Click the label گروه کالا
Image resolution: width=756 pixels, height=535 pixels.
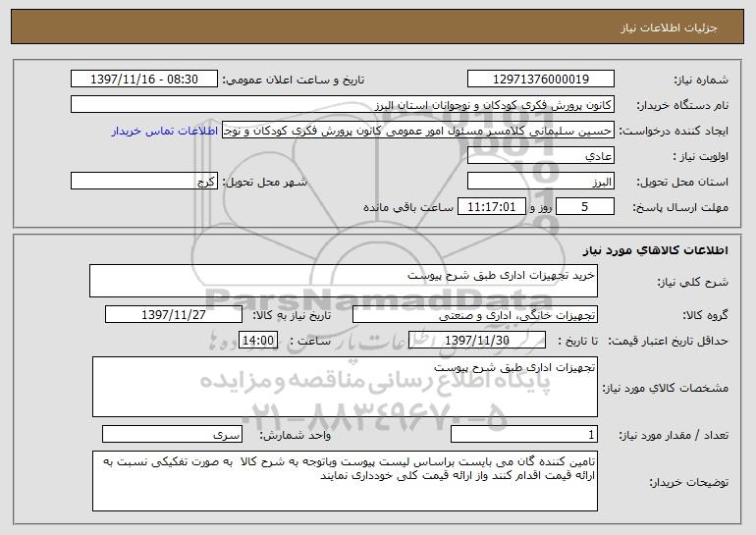705,315
